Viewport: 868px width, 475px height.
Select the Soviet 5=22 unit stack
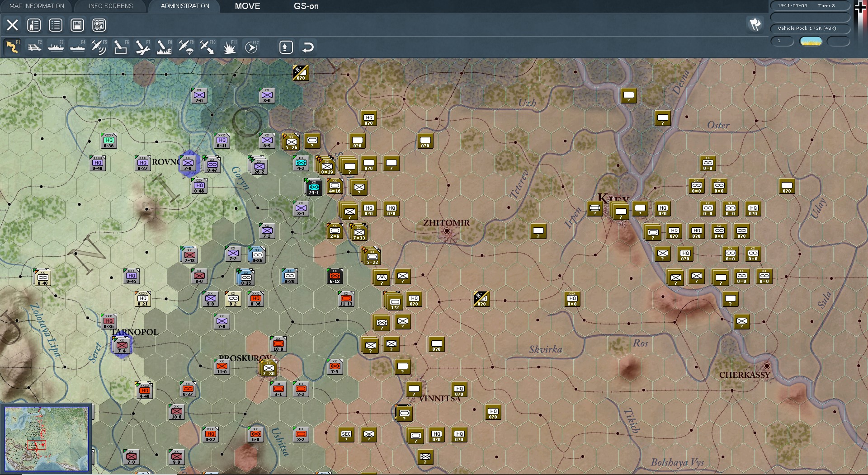click(371, 256)
